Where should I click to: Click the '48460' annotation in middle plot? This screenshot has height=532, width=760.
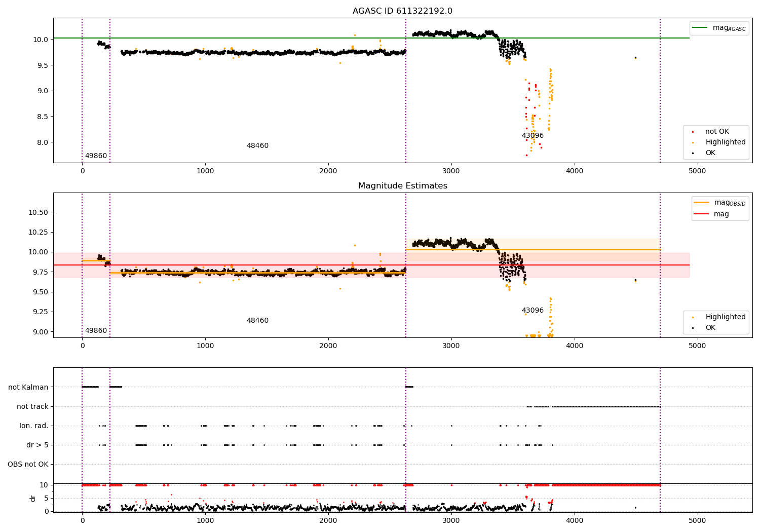tap(257, 321)
